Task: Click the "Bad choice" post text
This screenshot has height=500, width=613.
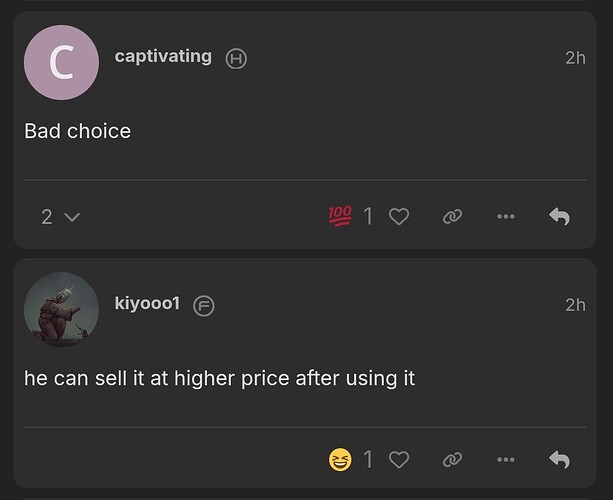Action: tap(77, 131)
